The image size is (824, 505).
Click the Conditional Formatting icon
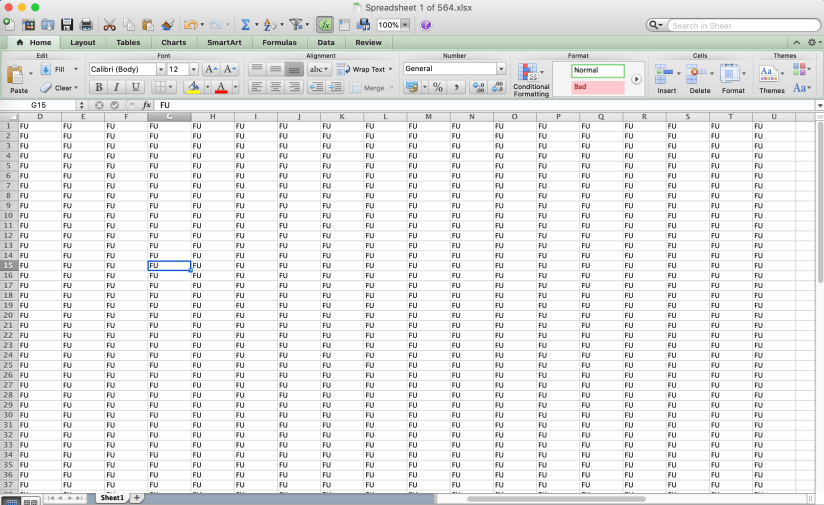[531, 77]
